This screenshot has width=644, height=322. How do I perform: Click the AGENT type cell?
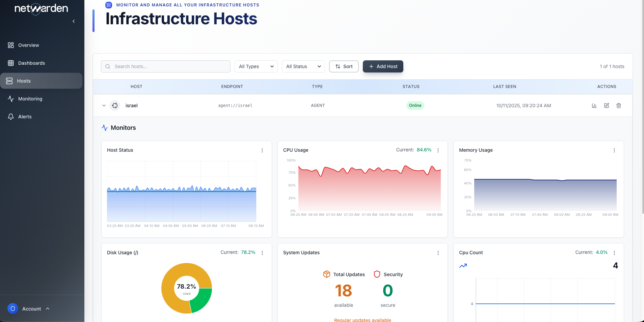coord(318,106)
